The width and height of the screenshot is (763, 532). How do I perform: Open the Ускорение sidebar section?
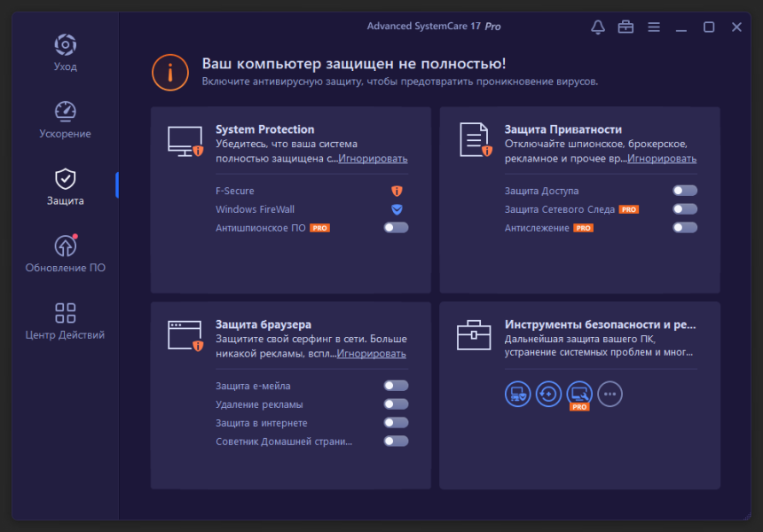(65, 120)
